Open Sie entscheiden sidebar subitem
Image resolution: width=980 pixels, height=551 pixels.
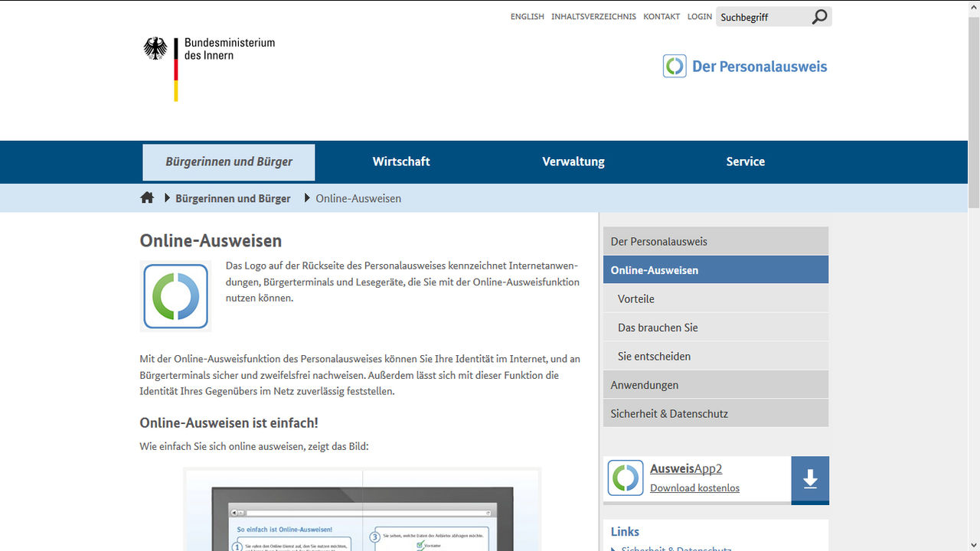coord(716,356)
